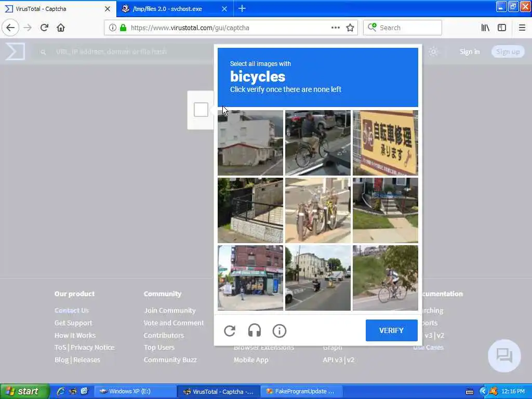Screen dimensions: 532x399
Task: Click the browser forward arrow
Action: (28, 28)
